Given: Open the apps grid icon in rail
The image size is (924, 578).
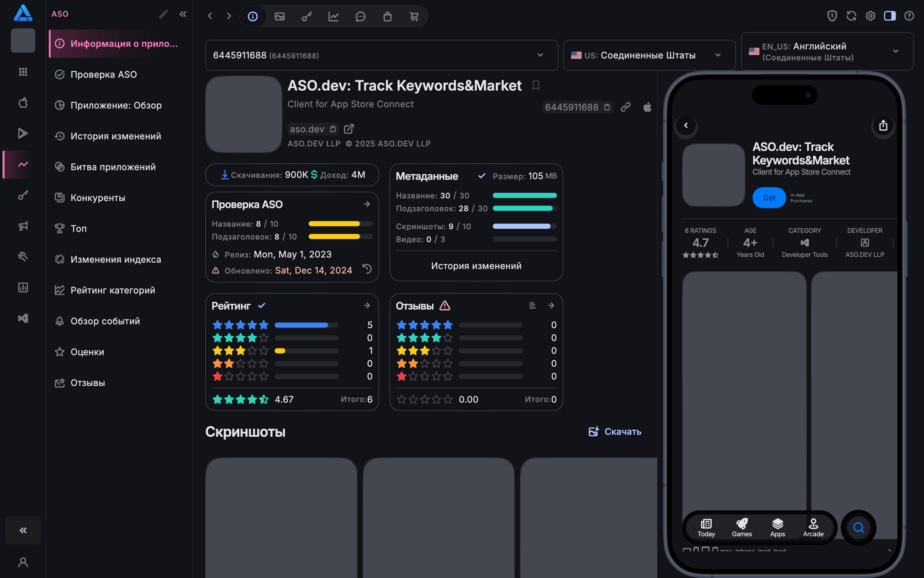Looking at the screenshot, I should [x=23, y=72].
